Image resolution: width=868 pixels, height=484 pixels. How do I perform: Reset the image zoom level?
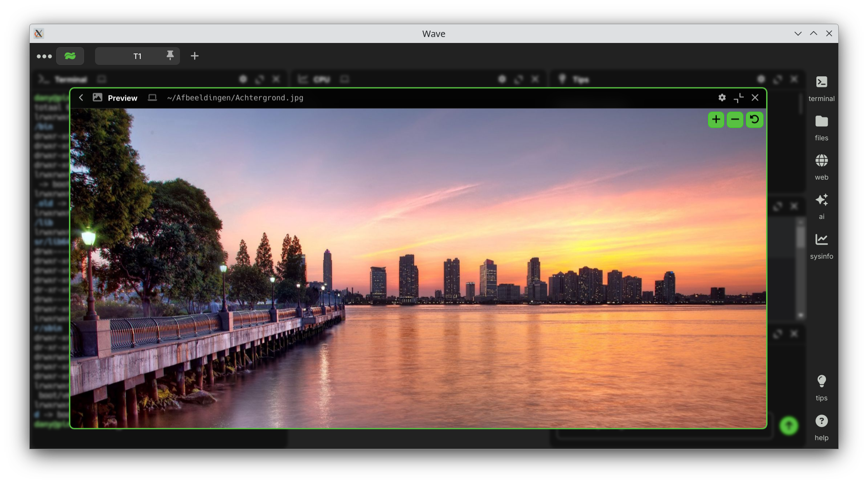click(x=755, y=120)
